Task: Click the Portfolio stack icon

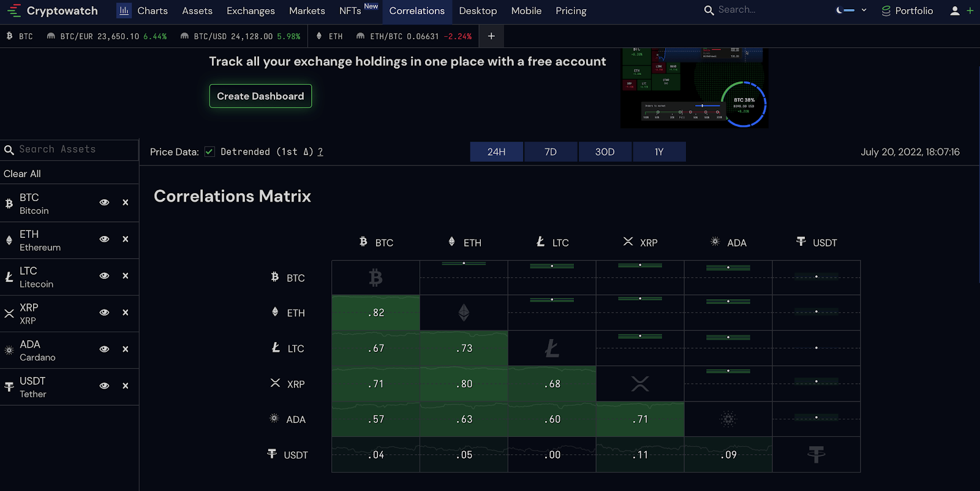Action: (x=886, y=11)
